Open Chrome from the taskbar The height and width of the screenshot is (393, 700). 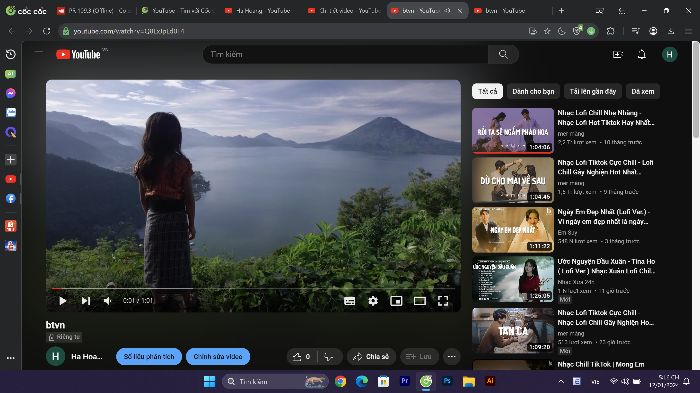tap(341, 381)
